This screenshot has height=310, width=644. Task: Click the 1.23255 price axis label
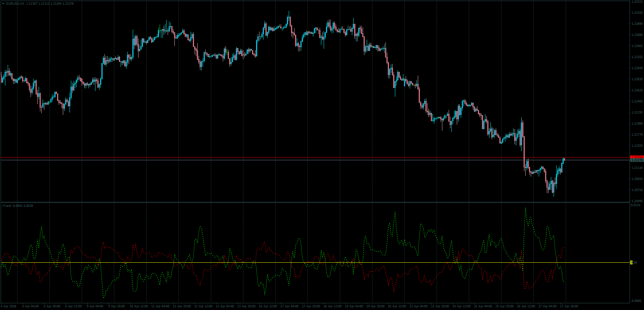coord(637,57)
